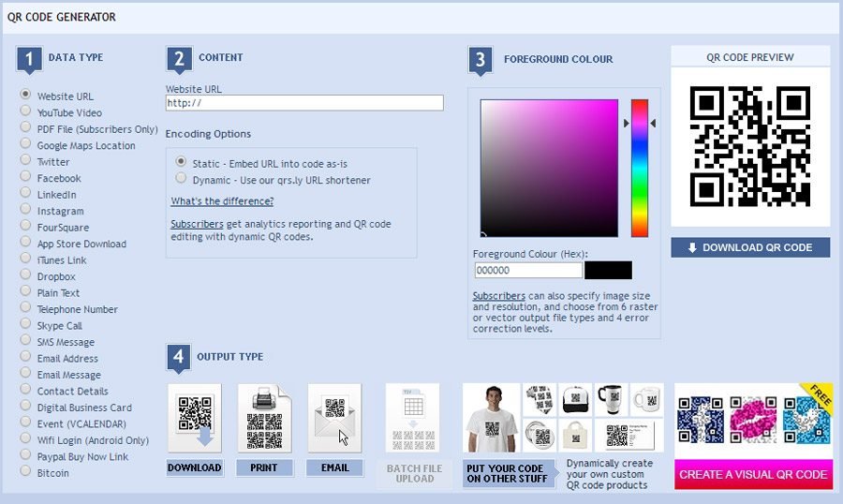This screenshot has height=504, width=843.
Task: Select Static URL encoding option
Action: coord(181,161)
